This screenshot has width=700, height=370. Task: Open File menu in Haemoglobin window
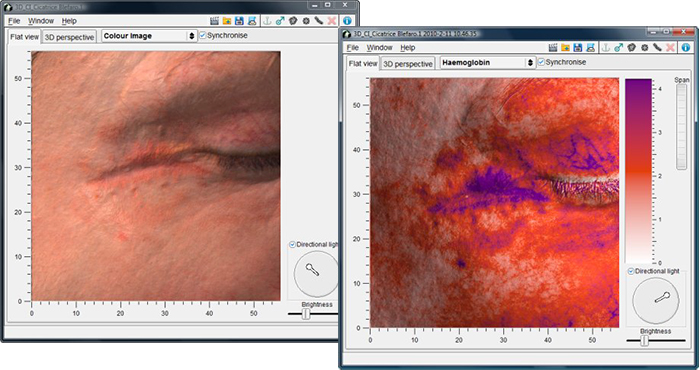pos(353,48)
